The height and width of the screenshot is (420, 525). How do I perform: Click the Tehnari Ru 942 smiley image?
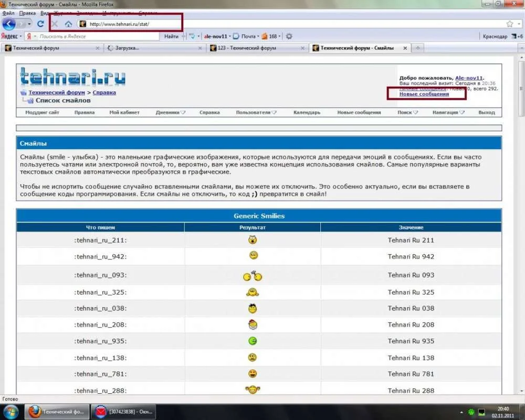(x=254, y=256)
